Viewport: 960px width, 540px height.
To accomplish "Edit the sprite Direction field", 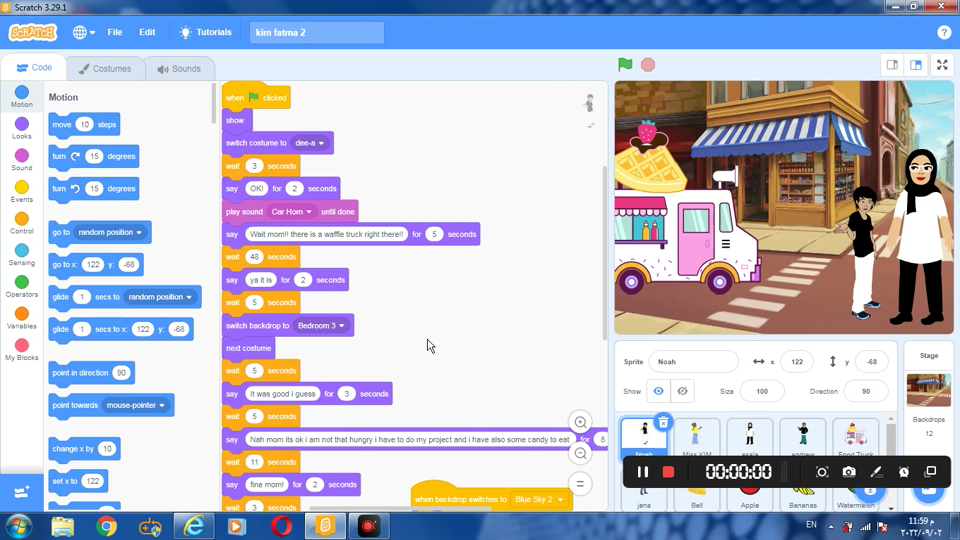I will (x=865, y=391).
